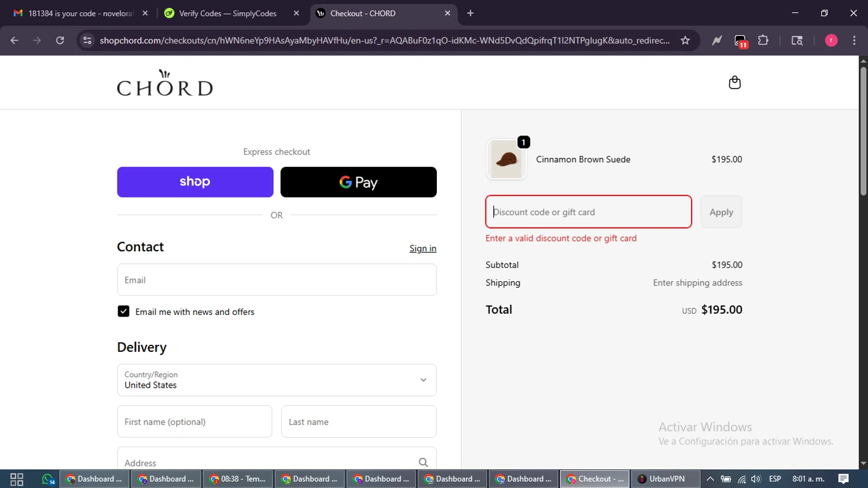
Task: Open the 08:38 - Tem... taskbar window
Action: click(238, 479)
